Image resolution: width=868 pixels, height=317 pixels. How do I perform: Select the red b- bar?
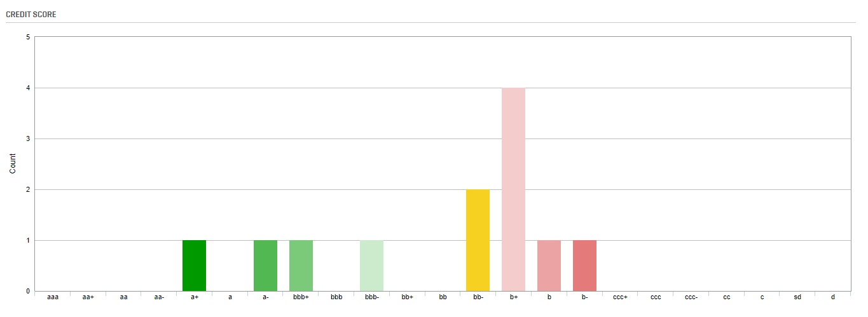coord(584,266)
